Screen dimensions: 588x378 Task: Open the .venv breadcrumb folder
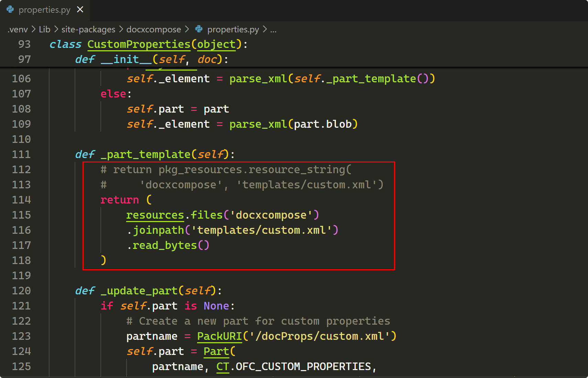tap(18, 30)
